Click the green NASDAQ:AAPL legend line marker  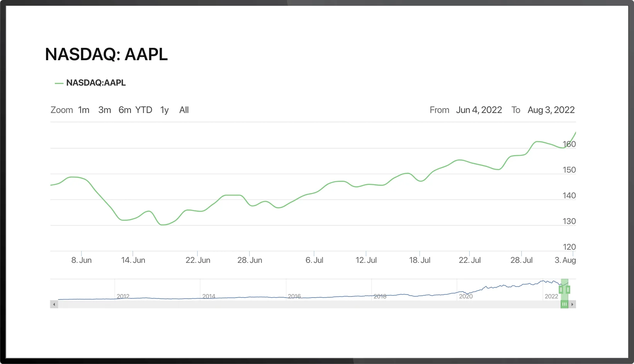click(59, 83)
